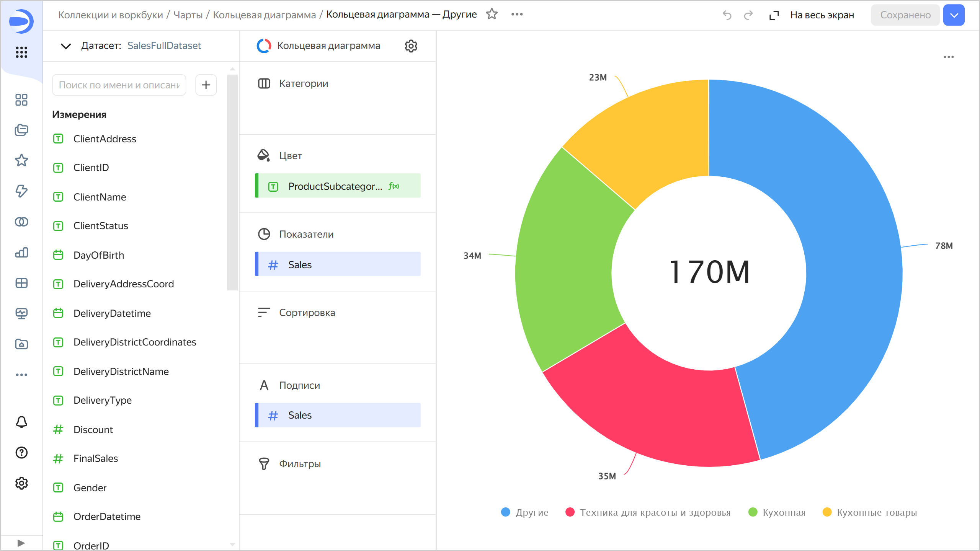Open chart settings via the gear icon
This screenshot has width=980, height=551.
point(410,46)
